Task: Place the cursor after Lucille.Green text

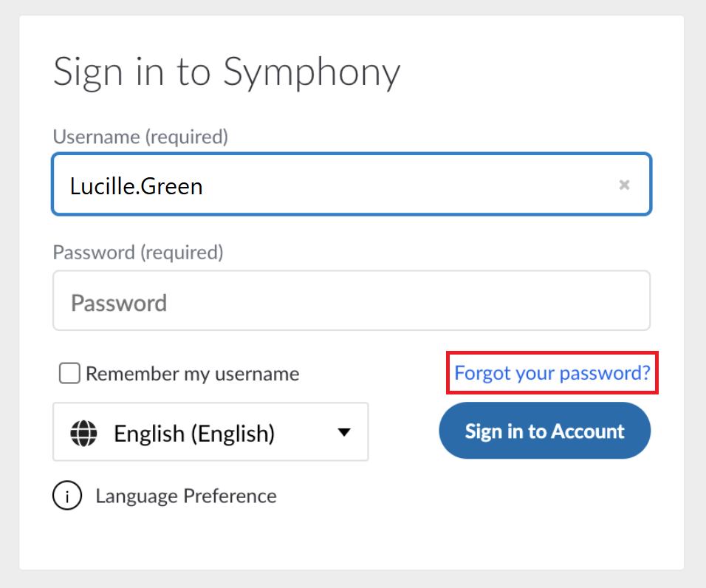Action: point(205,186)
